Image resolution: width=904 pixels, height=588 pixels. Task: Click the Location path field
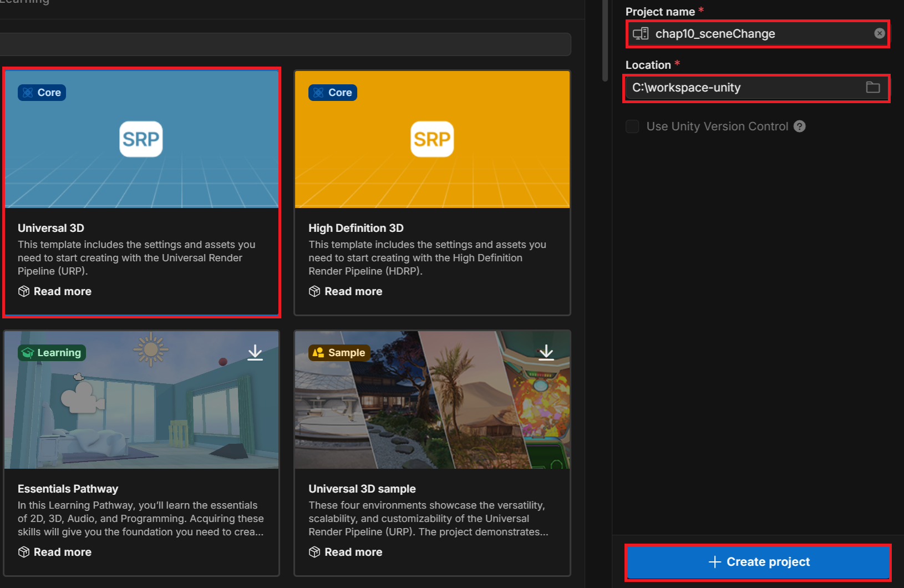[758, 88]
